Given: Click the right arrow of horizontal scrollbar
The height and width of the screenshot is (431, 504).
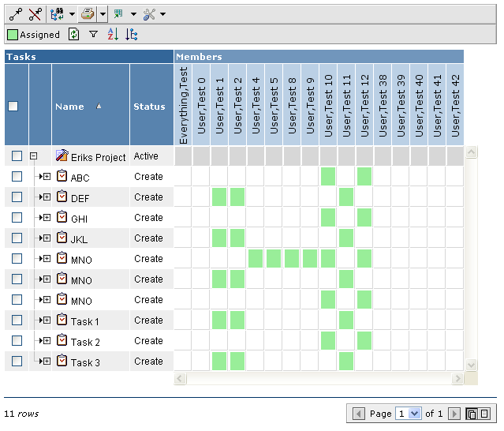Looking at the screenshot, I should (457, 379).
